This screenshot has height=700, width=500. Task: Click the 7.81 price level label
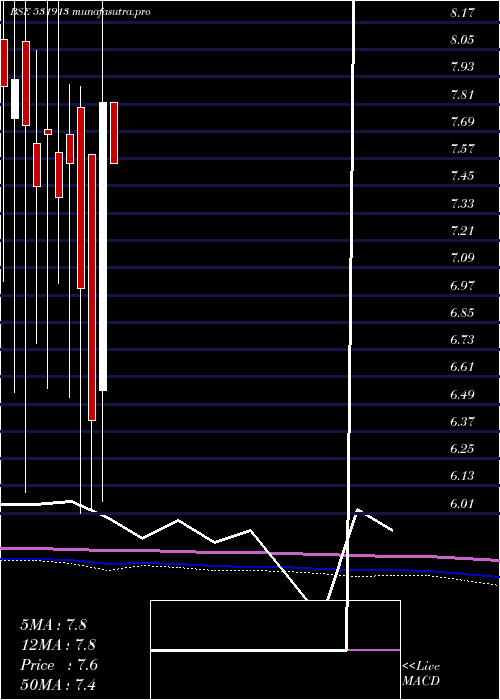462,94
